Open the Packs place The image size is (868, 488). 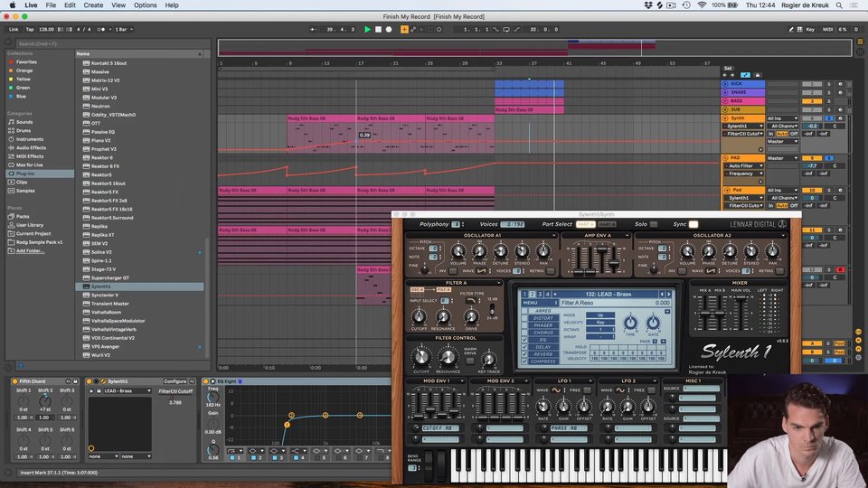click(22, 216)
